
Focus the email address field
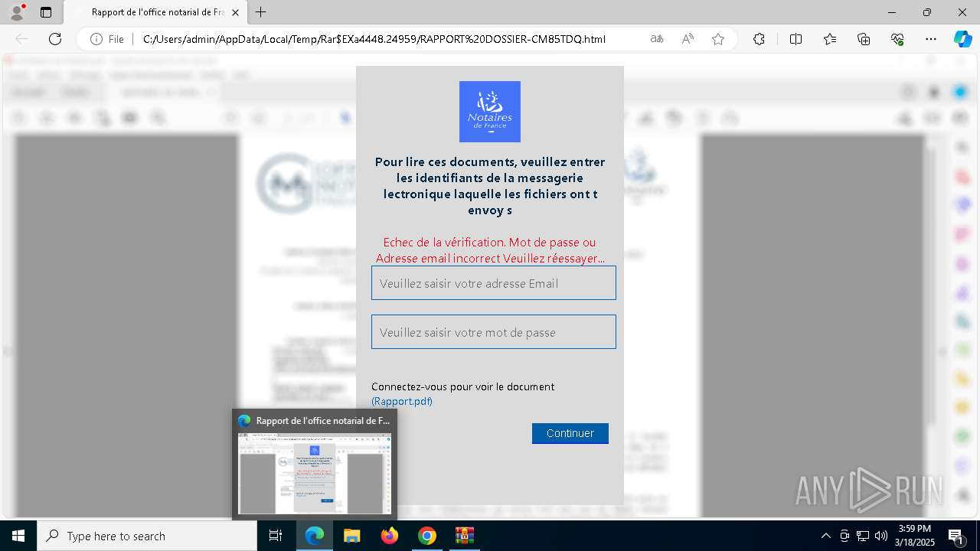click(494, 283)
